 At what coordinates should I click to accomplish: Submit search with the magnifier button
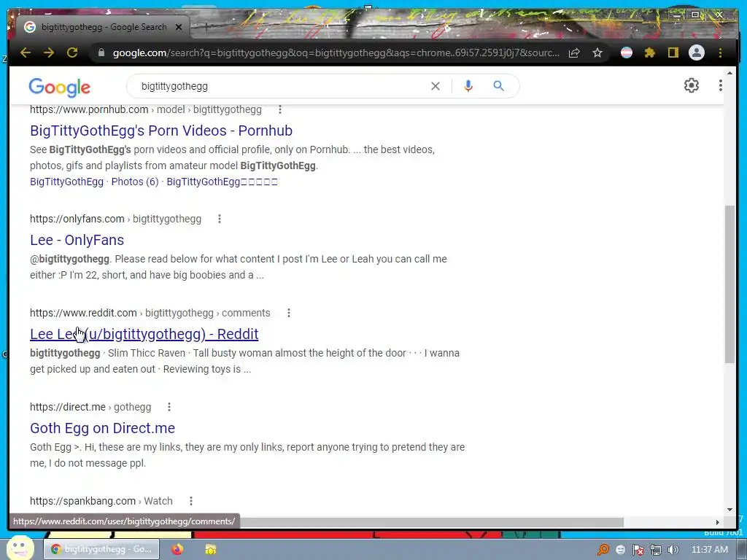498,86
